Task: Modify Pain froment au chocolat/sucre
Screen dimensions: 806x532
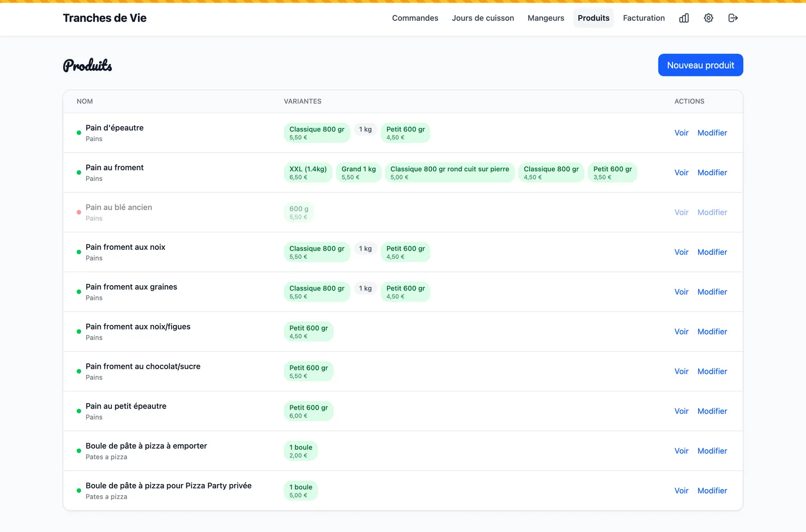Action: 712,372
